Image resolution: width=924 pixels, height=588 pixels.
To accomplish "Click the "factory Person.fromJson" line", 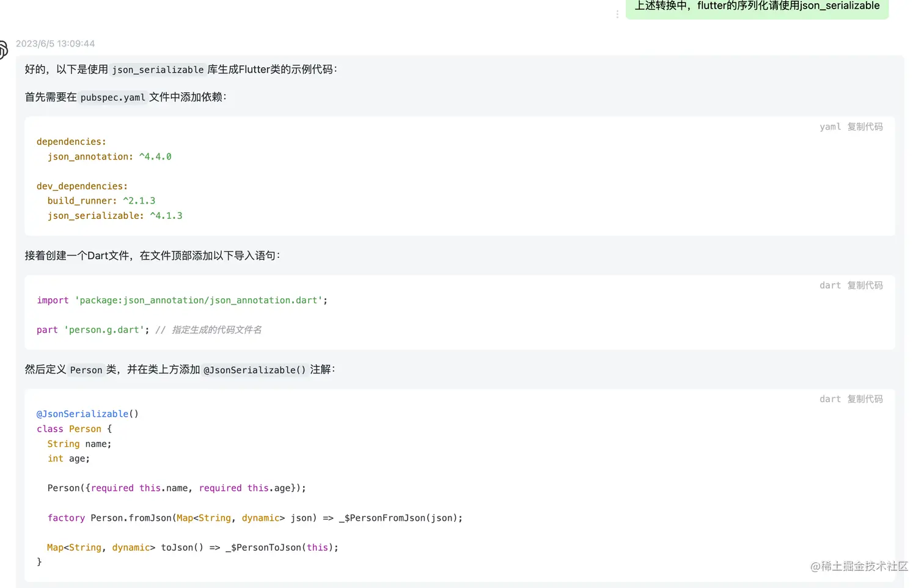I will pos(255,518).
